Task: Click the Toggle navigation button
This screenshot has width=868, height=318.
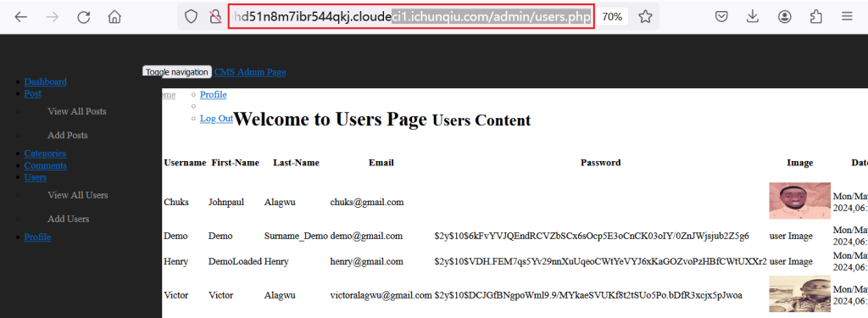Action: [177, 72]
